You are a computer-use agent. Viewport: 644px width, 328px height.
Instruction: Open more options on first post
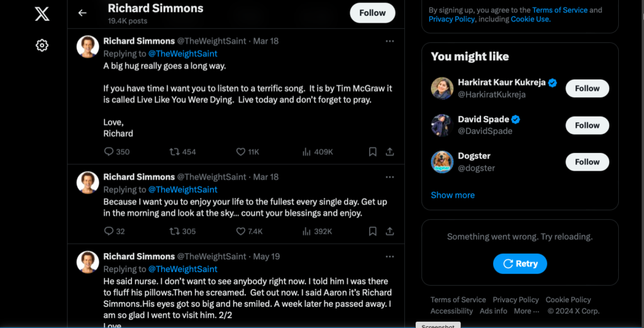(x=390, y=41)
